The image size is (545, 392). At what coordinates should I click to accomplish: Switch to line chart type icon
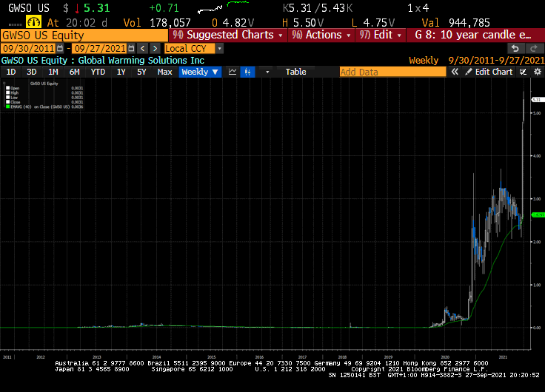tap(233, 72)
